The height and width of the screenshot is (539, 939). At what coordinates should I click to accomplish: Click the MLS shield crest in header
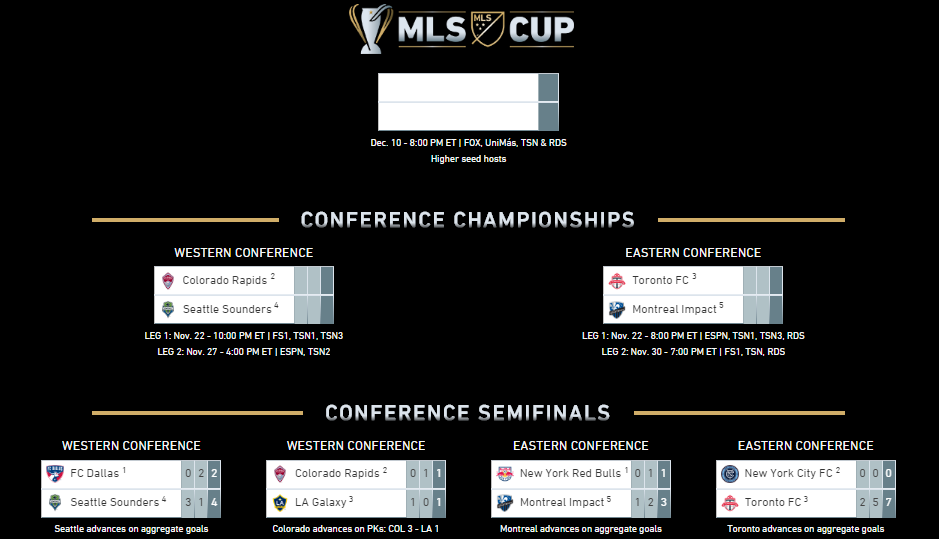(487, 29)
